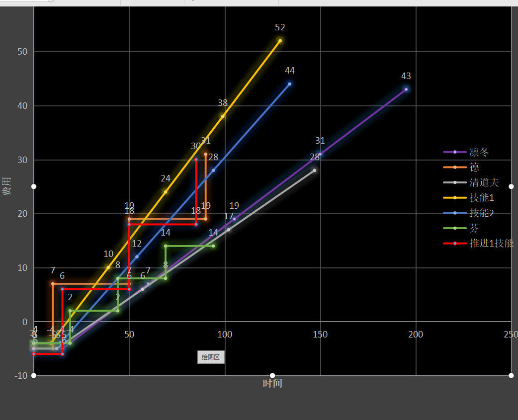Click the y-axis tick label 40
Screen dimensions: 518x420
click(22, 106)
